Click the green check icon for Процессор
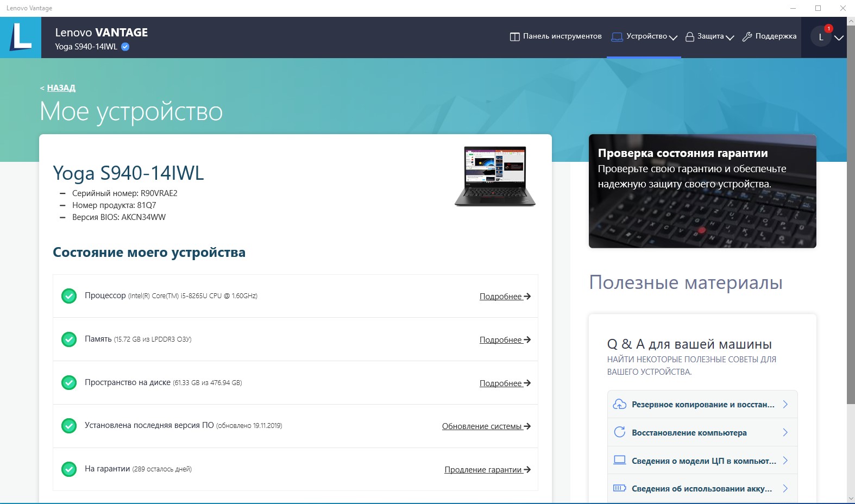 tap(69, 296)
